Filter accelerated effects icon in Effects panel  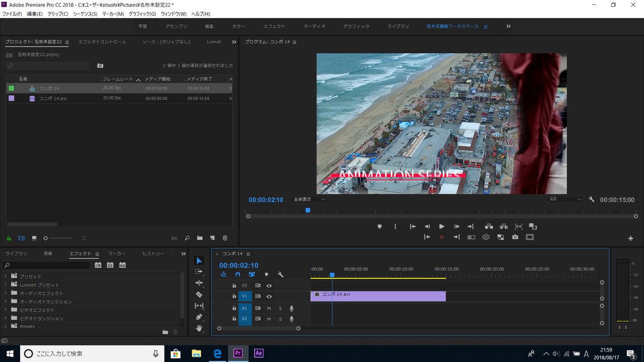[98, 265]
